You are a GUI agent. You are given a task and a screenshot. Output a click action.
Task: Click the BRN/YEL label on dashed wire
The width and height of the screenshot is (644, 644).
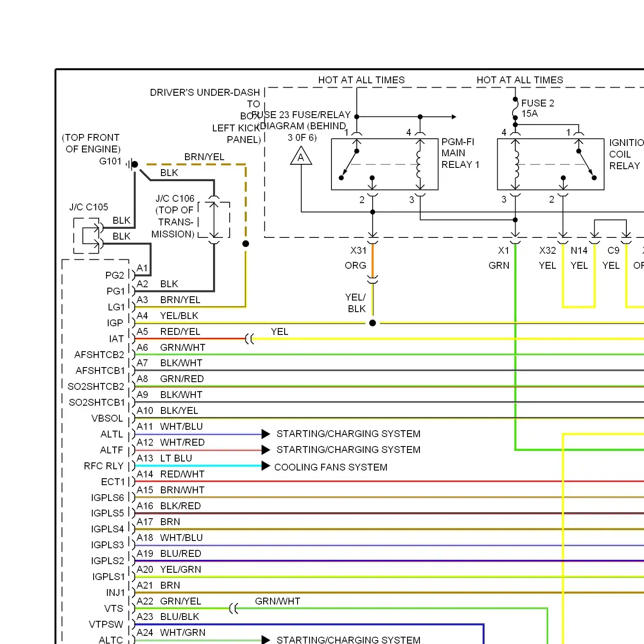coord(204,157)
